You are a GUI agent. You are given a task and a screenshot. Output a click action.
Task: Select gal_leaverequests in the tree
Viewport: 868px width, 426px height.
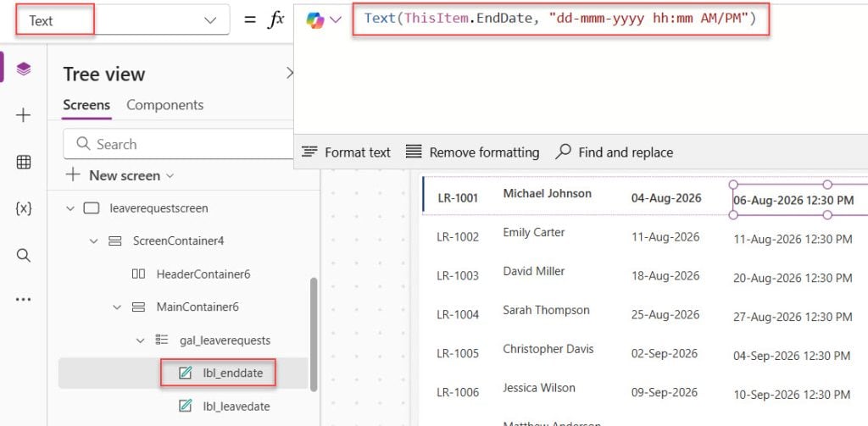click(x=225, y=340)
